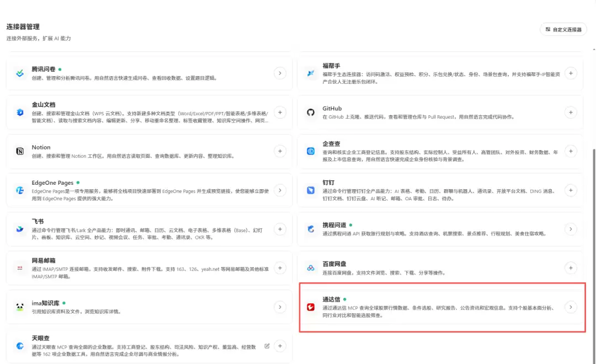Click the 百度网盘 connector icon
This screenshot has width=596, height=364.
[311, 268]
